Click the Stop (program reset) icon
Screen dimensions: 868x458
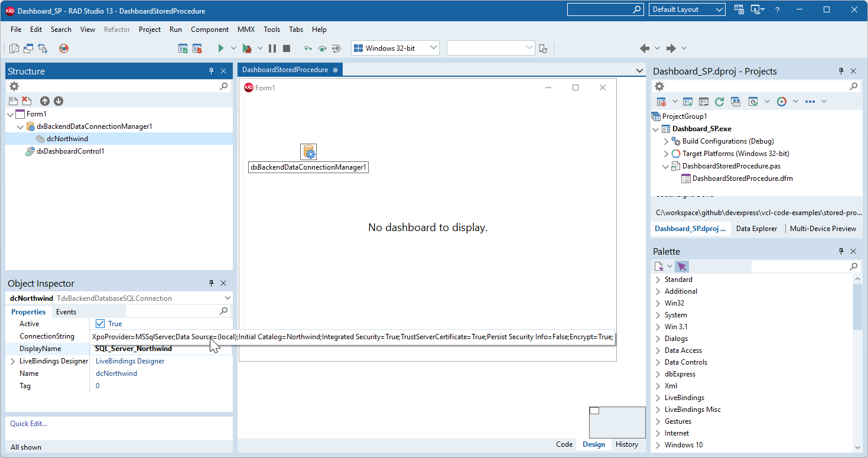(x=287, y=48)
